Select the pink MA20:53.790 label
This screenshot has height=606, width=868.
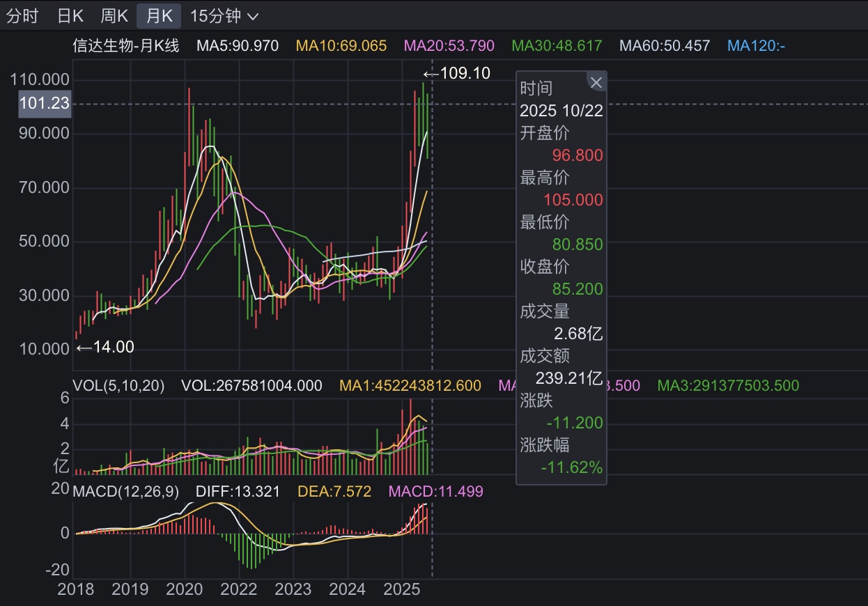click(449, 46)
